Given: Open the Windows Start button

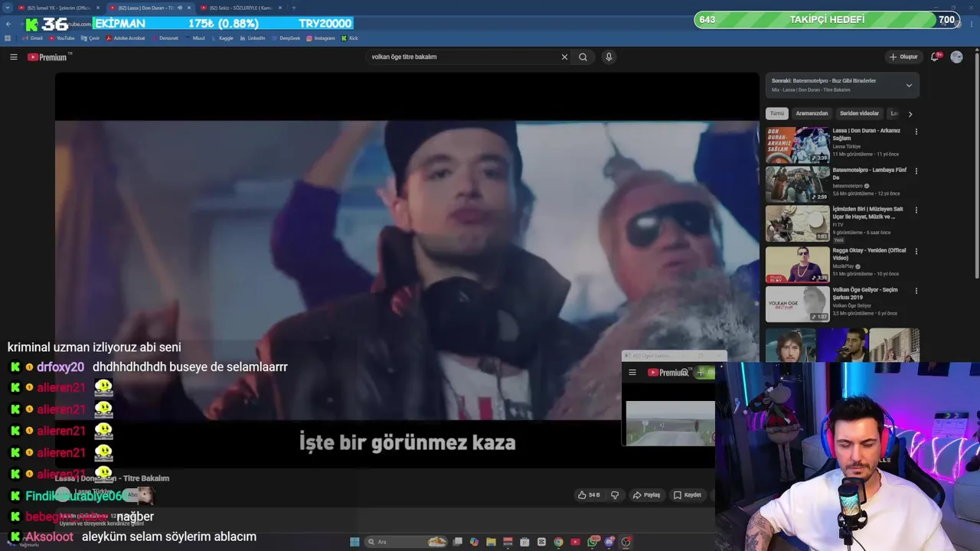Looking at the screenshot, I should click(x=354, y=542).
